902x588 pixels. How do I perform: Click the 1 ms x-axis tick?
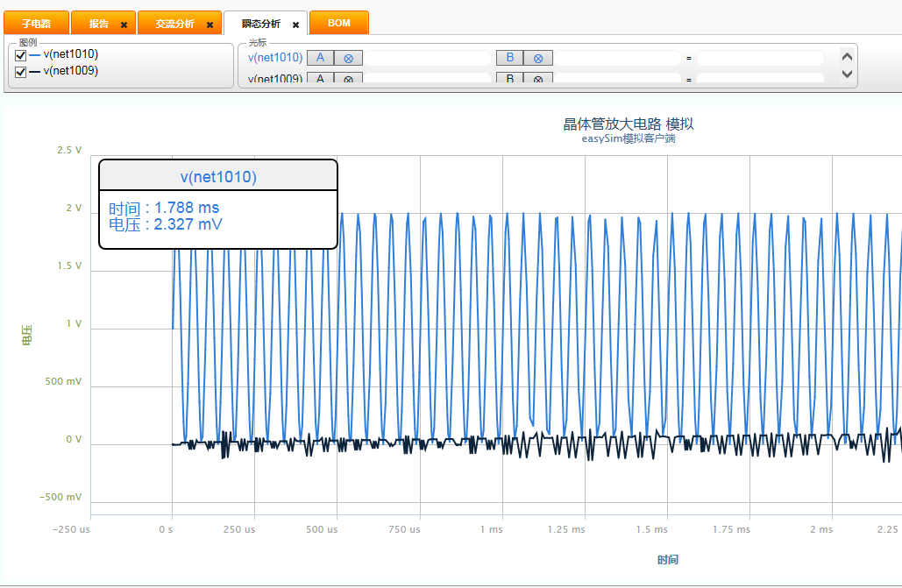491,529
